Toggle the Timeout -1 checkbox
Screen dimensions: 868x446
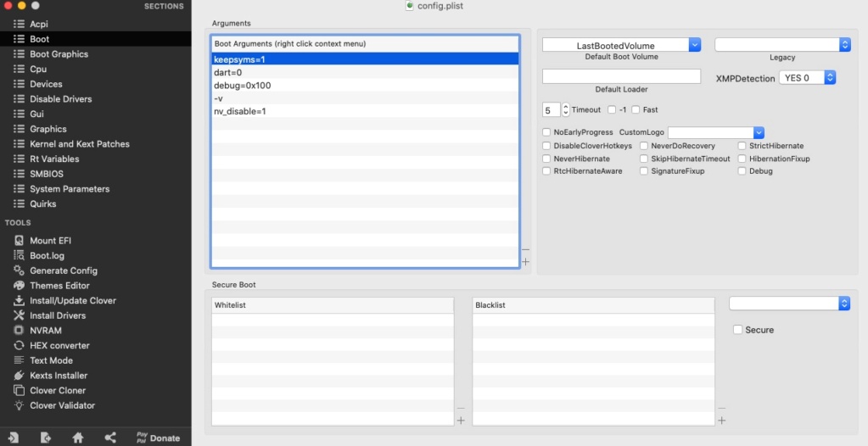(x=612, y=109)
